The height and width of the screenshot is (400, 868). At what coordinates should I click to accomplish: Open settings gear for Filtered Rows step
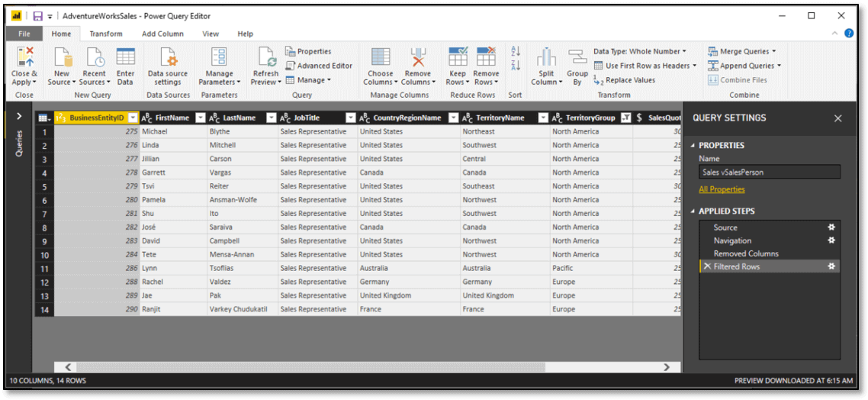(x=831, y=266)
